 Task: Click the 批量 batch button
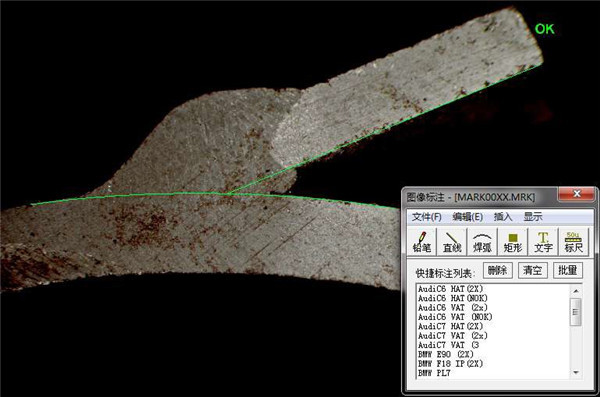pyautogui.click(x=567, y=270)
